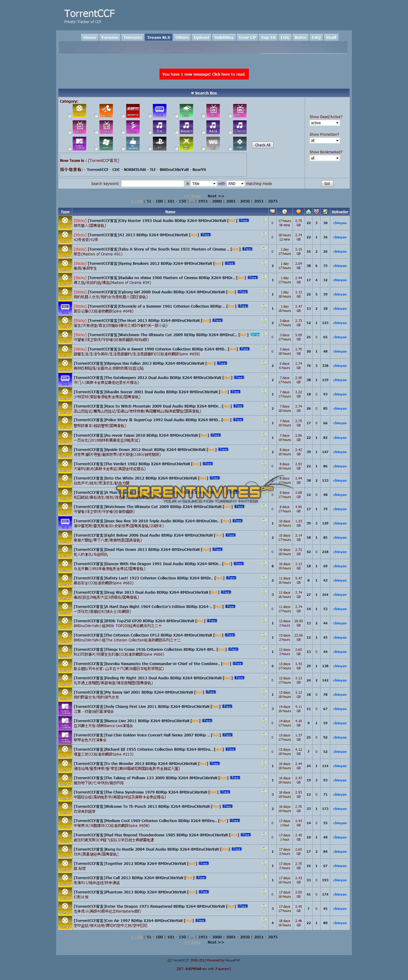
Task: Sort by the seeders up-arrow header icon
Action: [309, 212]
